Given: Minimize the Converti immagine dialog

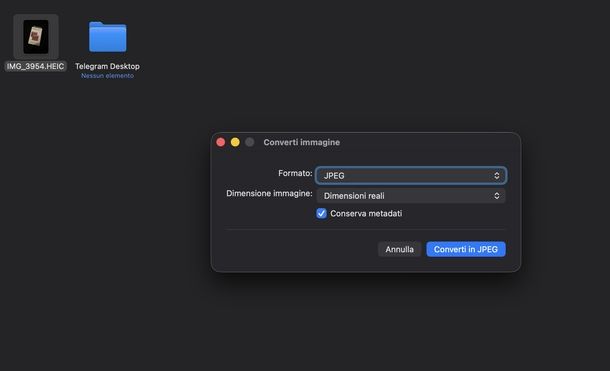Looking at the screenshot, I should (235, 142).
